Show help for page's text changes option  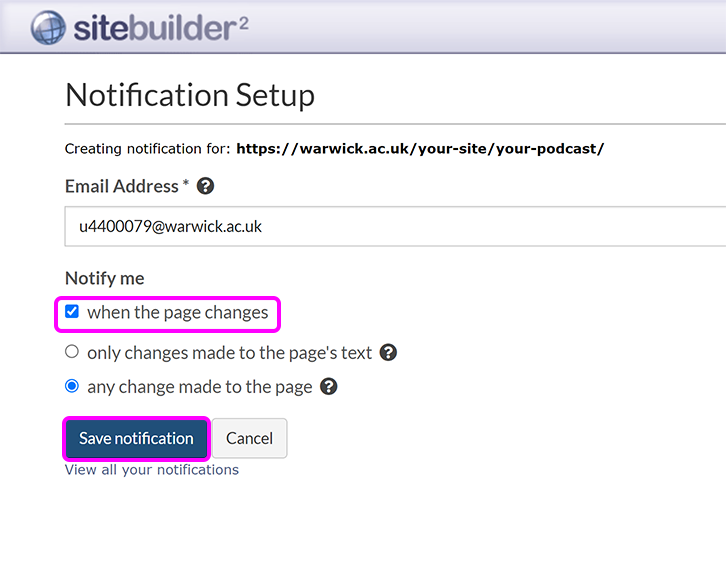coord(389,352)
